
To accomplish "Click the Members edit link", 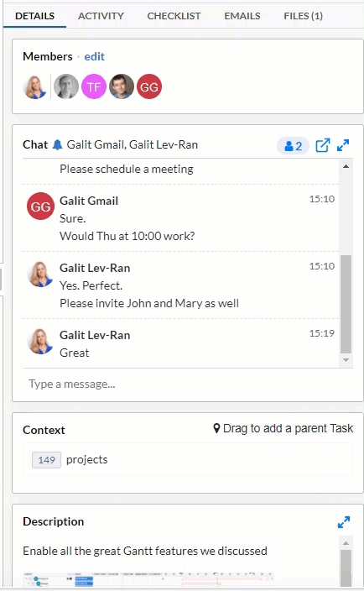I will [95, 56].
